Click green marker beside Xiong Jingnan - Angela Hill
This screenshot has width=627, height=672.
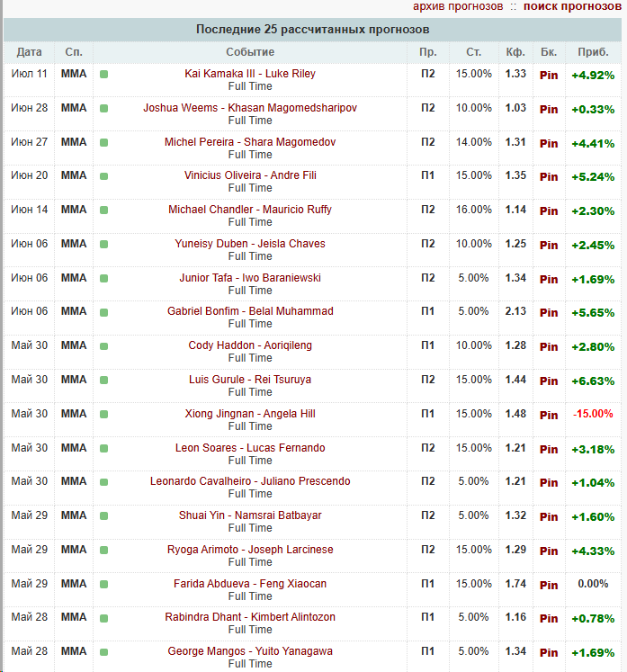103,415
